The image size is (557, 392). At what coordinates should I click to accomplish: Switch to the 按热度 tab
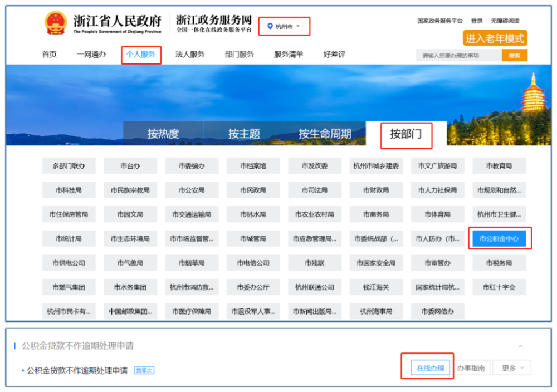coord(163,134)
